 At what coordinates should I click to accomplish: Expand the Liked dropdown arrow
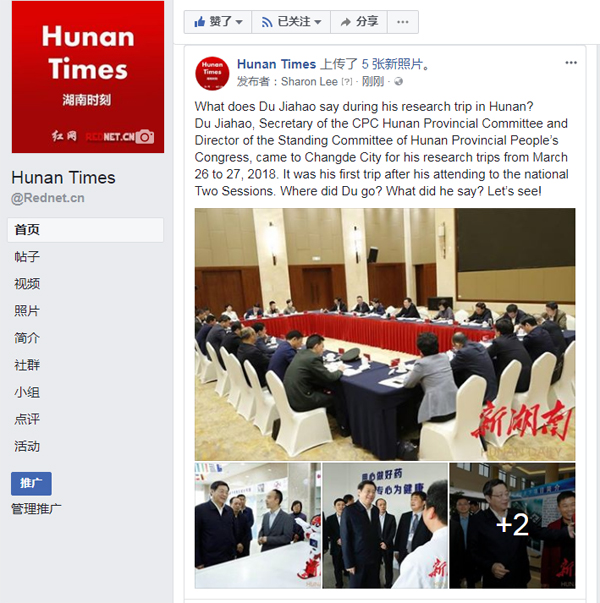[239, 22]
